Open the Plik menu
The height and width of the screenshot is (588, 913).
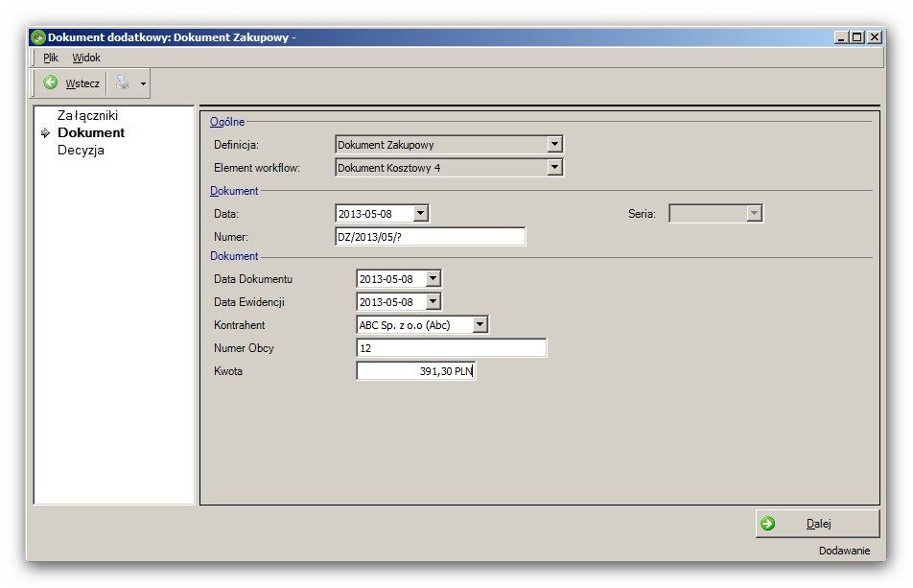[51, 58]
